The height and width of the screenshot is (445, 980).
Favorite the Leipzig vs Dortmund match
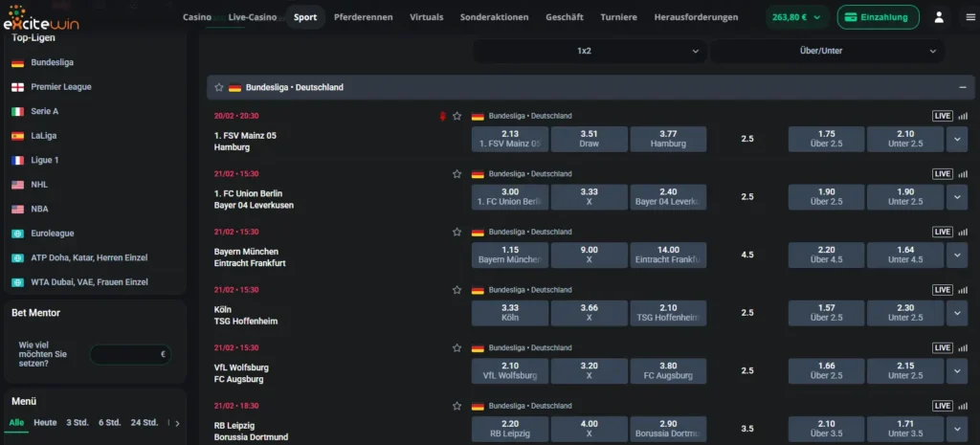click(457, 406)
